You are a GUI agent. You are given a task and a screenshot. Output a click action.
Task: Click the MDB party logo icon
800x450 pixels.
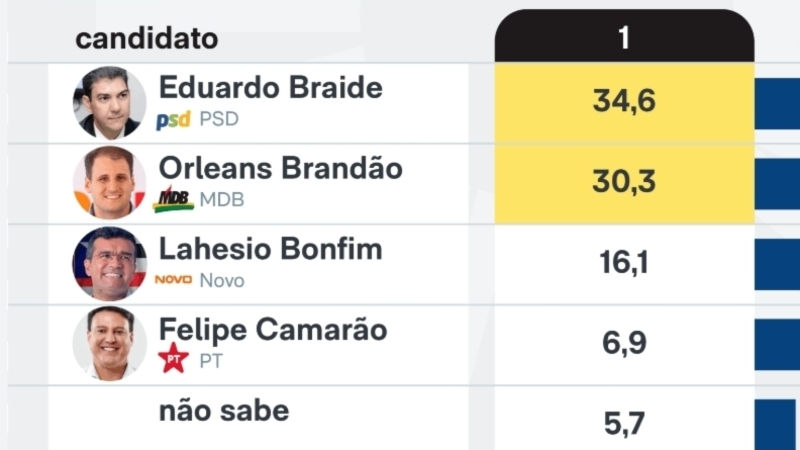174,199
